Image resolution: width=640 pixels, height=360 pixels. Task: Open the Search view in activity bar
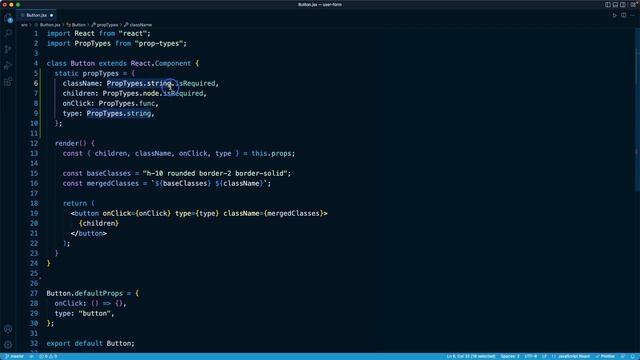tap(8, 33)
